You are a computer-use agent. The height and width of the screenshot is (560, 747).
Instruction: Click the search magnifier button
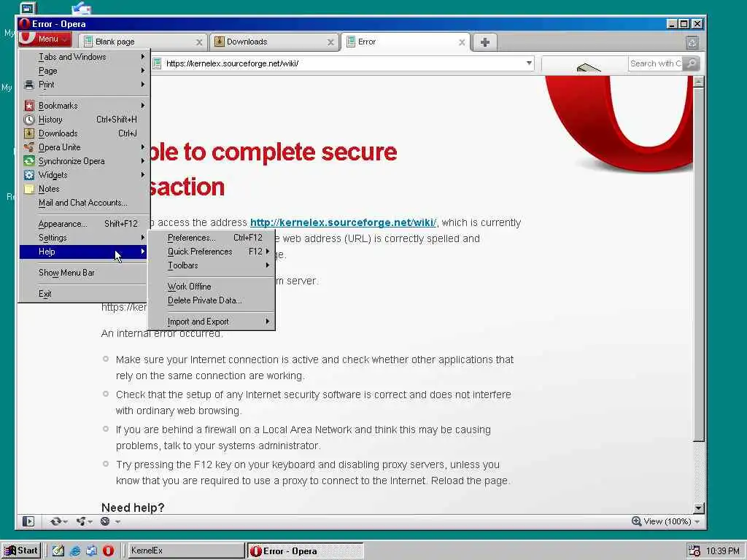pyautogui.click(x=691, y=63)
